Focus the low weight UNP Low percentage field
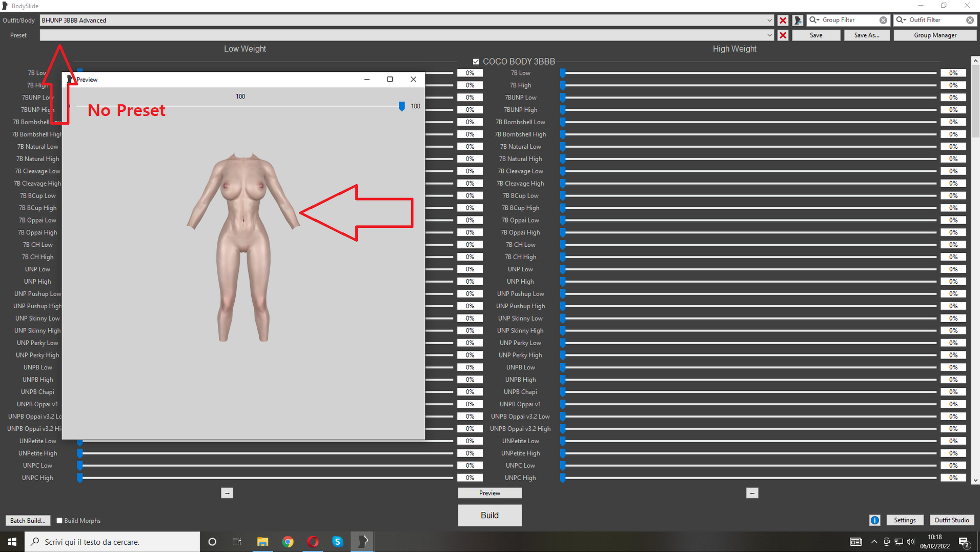Viewport: 980px width, 554px height. [470, 269]
